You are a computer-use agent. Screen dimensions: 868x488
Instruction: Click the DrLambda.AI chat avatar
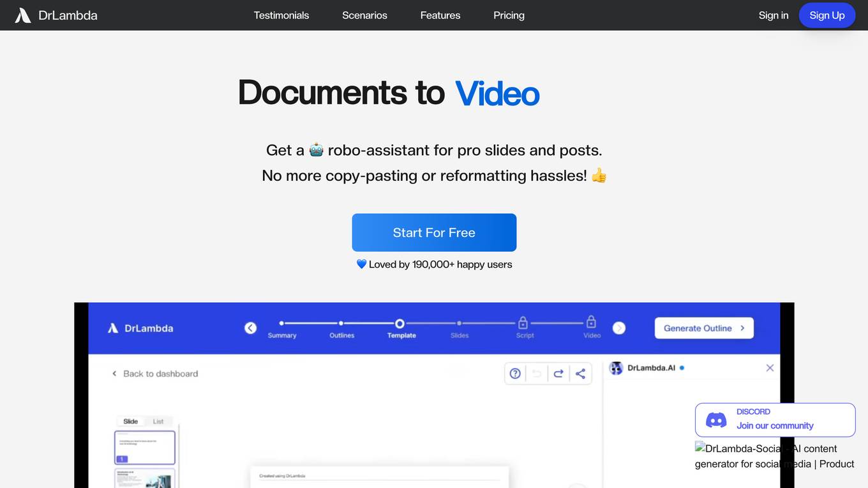[x=616, y=368]
